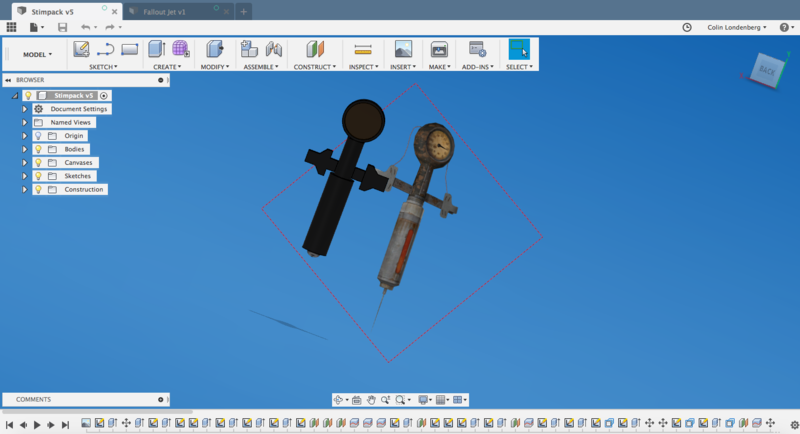800x434 pixels.
Task: Hide the Sketches folder via light bulb
Action: pyautogui.click(x=38, y=176)
